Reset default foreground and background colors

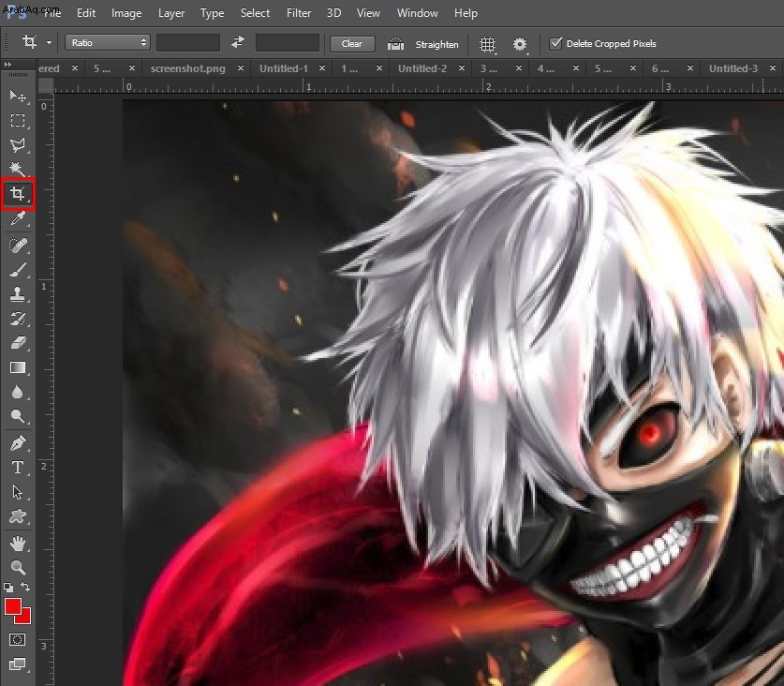[8, 588]
